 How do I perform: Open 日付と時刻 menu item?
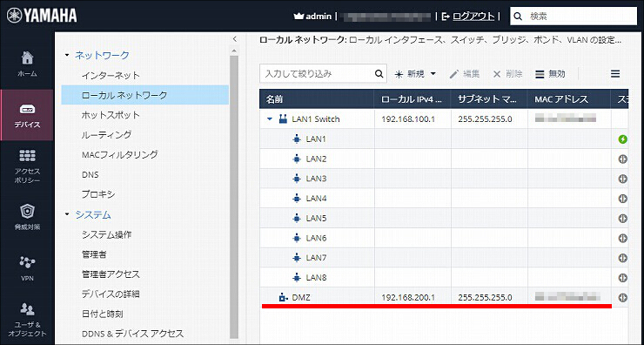(103, 314)
